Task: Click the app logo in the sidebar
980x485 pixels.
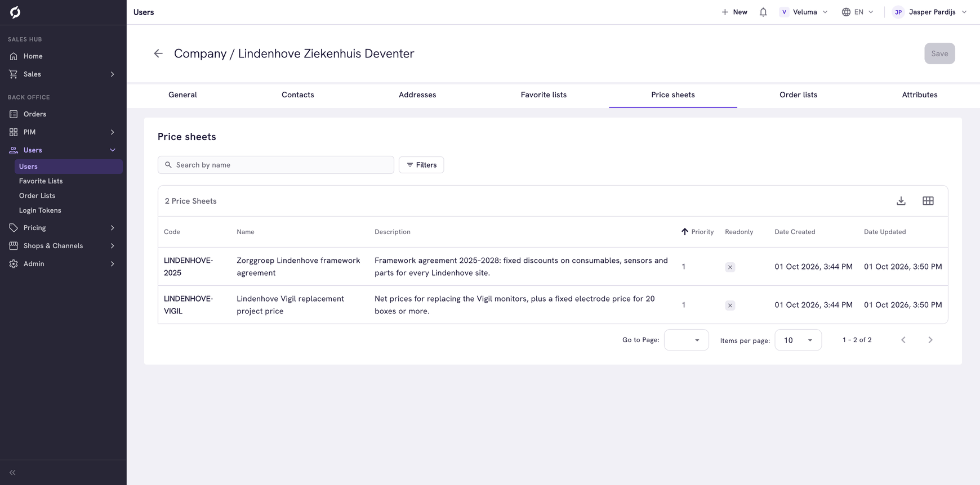Action: pyautogui.click(x=15, y=12)
